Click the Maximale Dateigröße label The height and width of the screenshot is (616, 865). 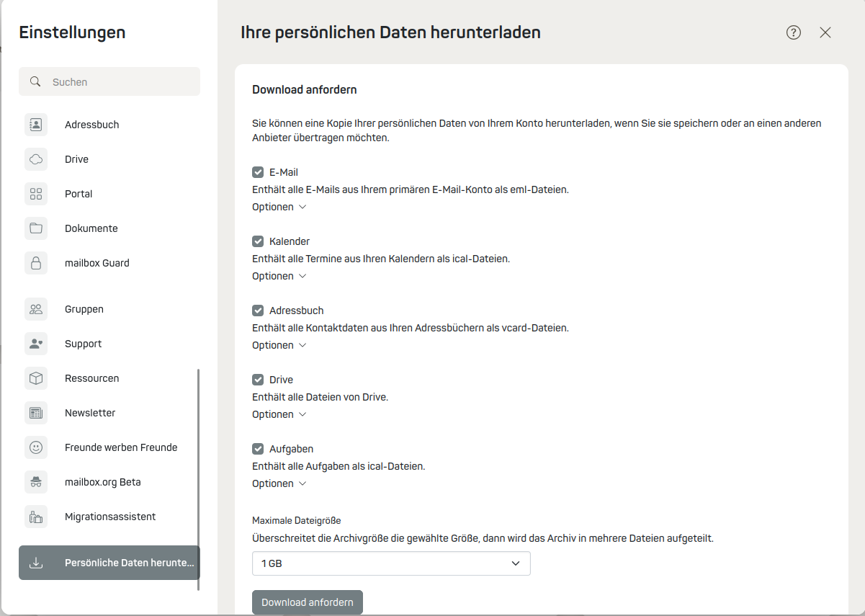click(x=297, y=520)
